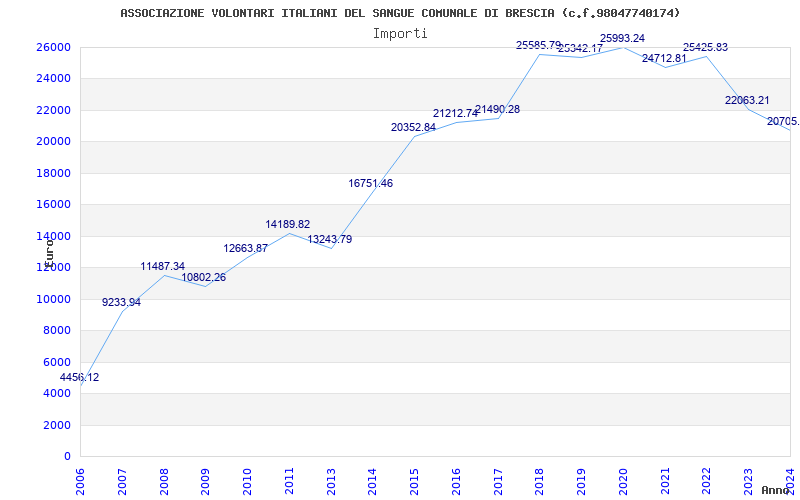The height and width of the screenshot is (500, 800).
Task: Click the 2018 year axis label
Action: tap(540, 482)
